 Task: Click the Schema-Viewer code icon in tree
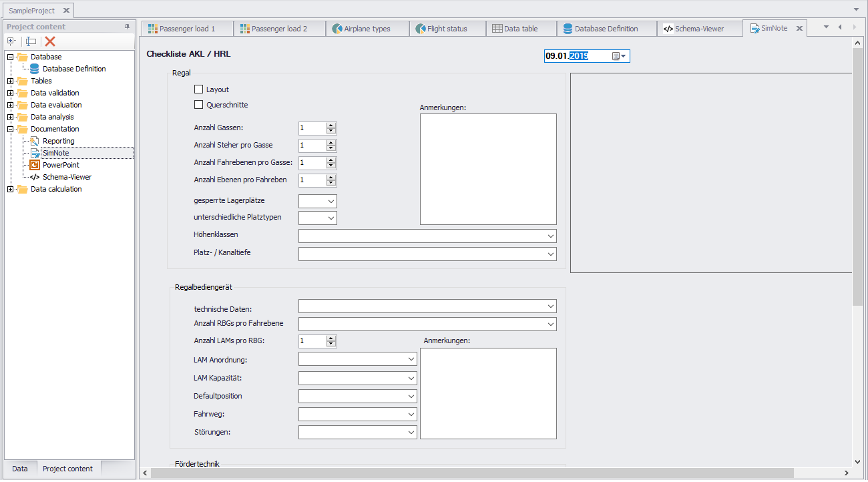tap(35, 177)
